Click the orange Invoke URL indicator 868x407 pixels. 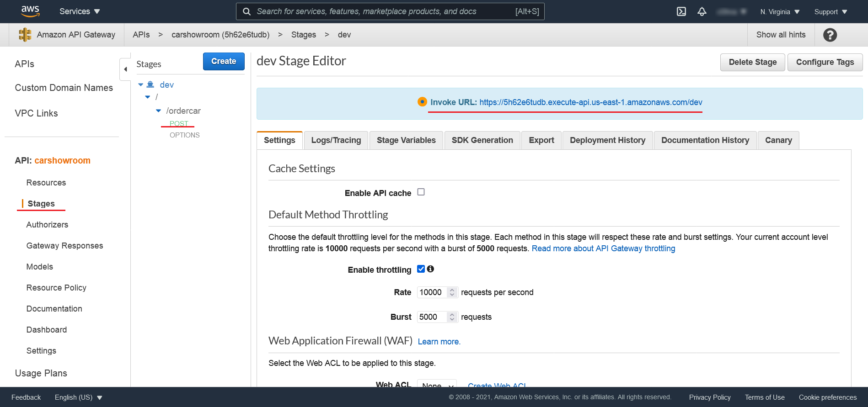(x=423, y=102)
